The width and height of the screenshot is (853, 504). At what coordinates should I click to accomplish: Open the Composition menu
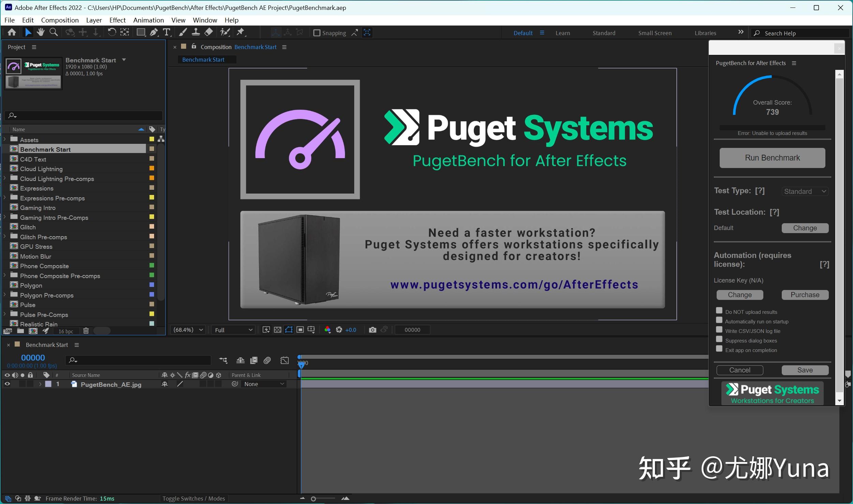point(60,20)
